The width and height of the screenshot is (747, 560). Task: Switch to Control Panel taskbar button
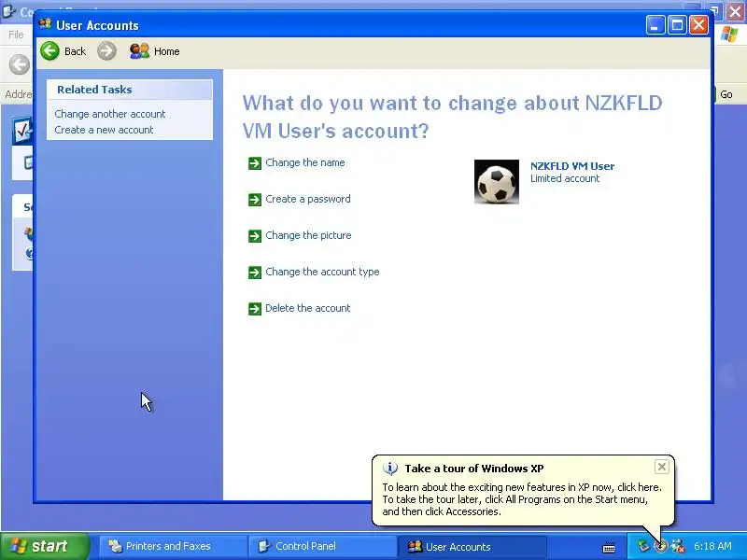click(321, 546)
